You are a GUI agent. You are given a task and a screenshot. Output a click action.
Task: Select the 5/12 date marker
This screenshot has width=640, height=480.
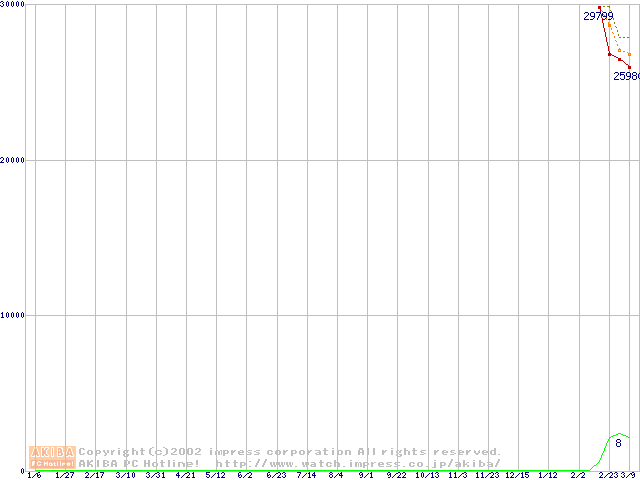(215, 475)
